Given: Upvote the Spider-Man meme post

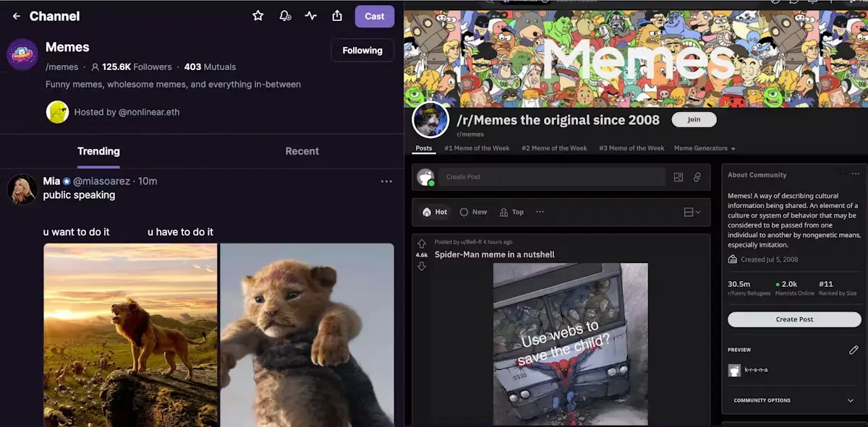Looking at the screenshot, I should click(422, 244).
